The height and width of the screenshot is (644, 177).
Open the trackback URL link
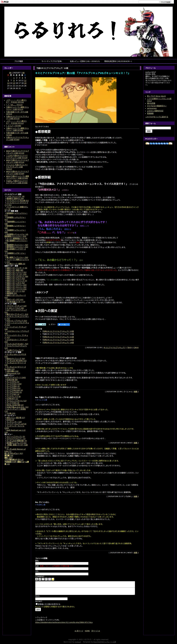coord(64,622)
